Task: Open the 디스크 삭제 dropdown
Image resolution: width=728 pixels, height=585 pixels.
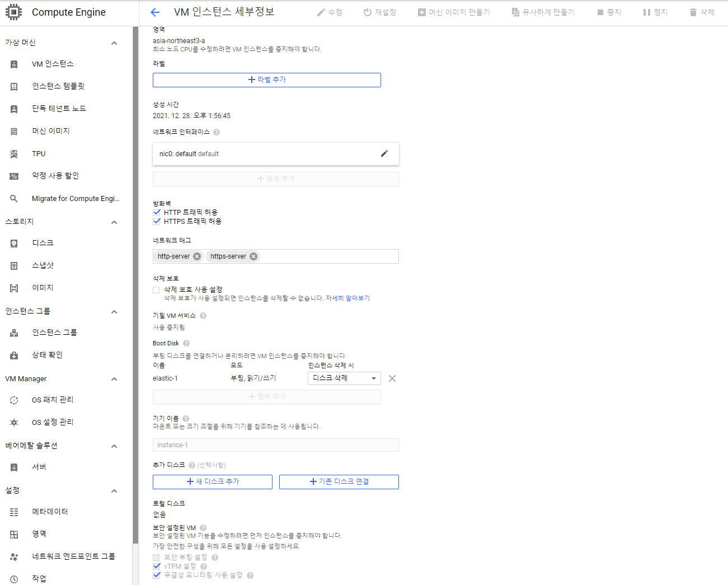Action: tap(344, 378)
